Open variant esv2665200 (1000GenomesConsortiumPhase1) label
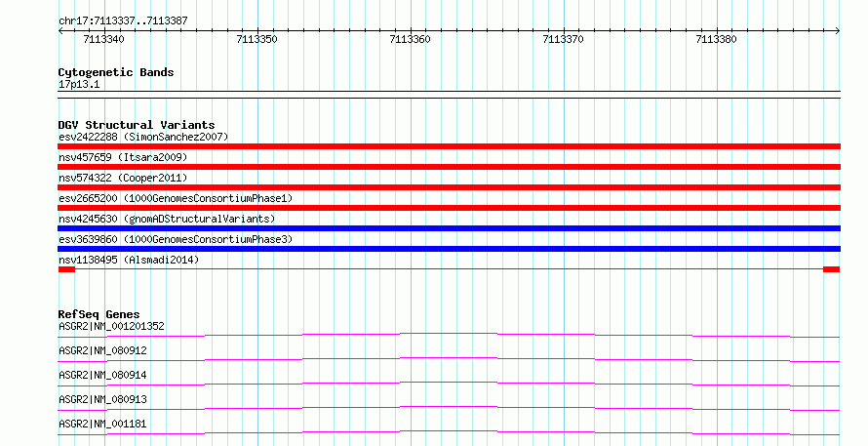Image resolution: width=868 pixels, height=446 pixels. click(x=176, y=198)
